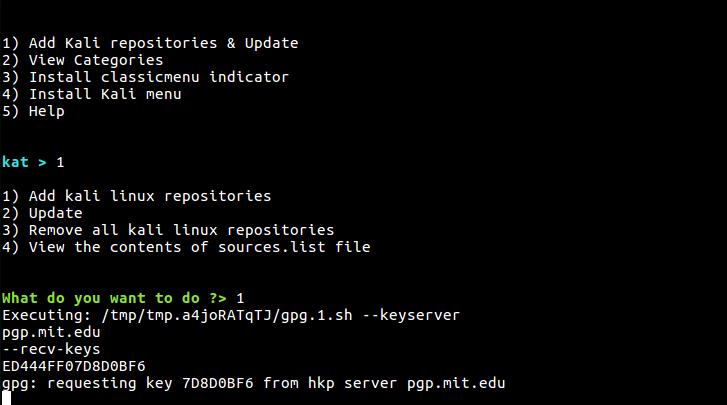Click the cyan "kat >" prompt

24,162
